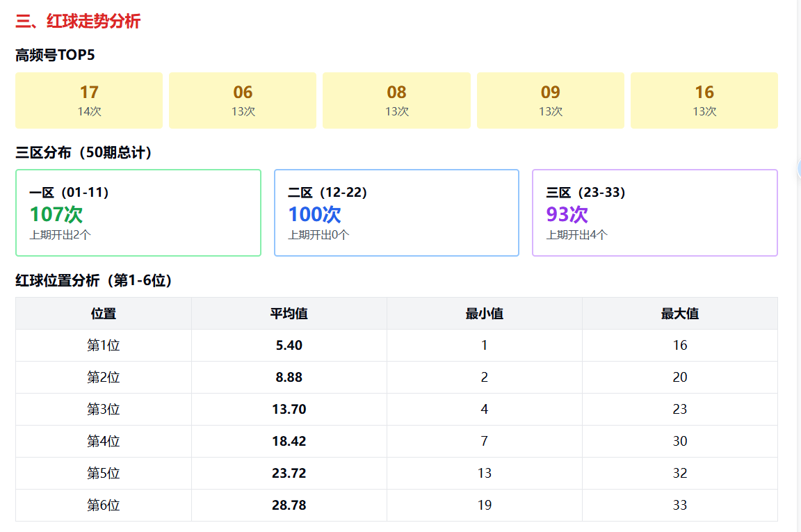Click the 28.78 average in 第6位 row
This screenshot has height=532, width=801.
click(x=289, y=506)
